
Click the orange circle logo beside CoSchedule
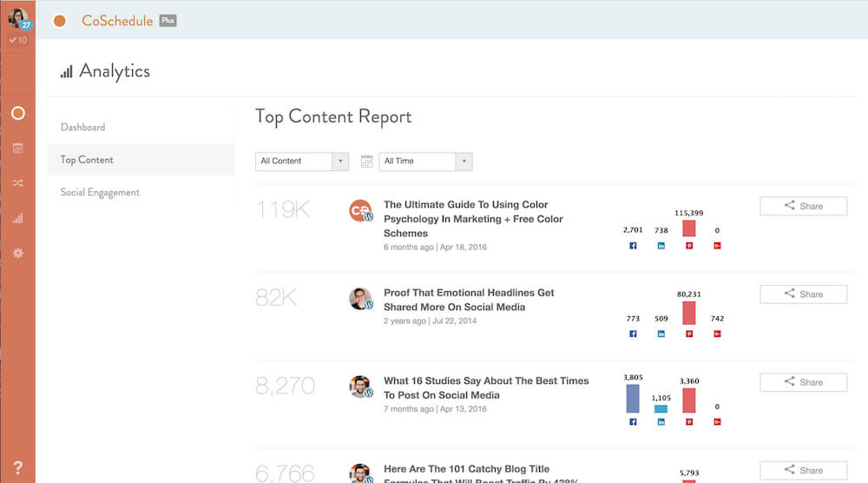click(60, 21)
